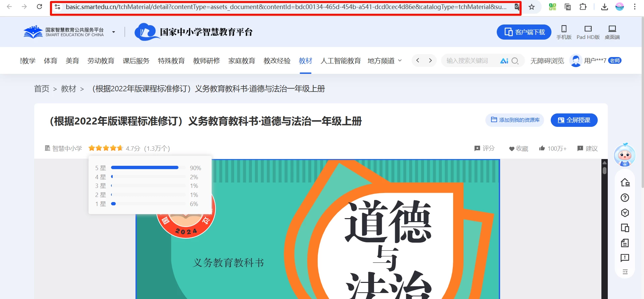This screenshot has height=299, width=644.
Task: Open browser downloads icon
Action: point(604,7)
